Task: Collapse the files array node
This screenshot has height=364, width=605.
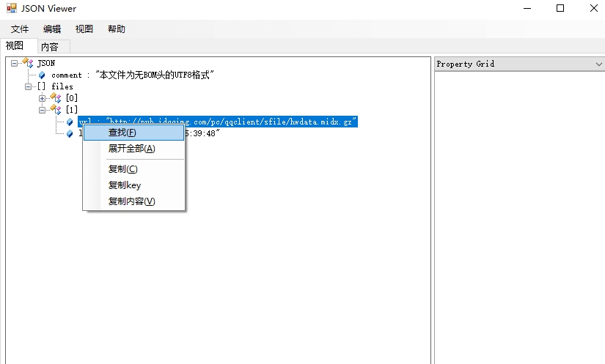Action: pyautogui.click(x=28, y=86)
